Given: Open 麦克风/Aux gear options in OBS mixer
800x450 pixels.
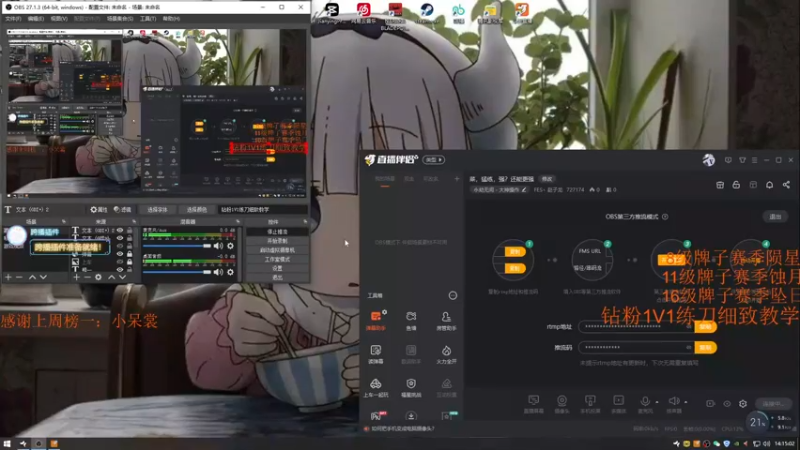Looking at the screenshot, I should click(231, 246).
